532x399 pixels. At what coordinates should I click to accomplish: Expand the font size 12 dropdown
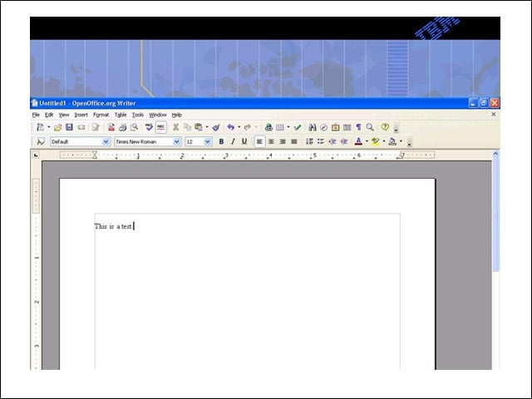click(x=207, y=142)
